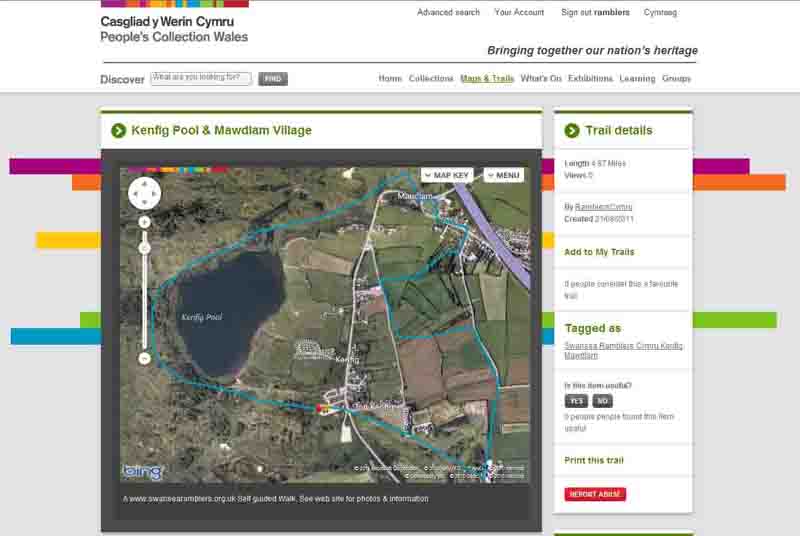Go to the Collections nav item

pyautogui.click(x=431, y=79)
